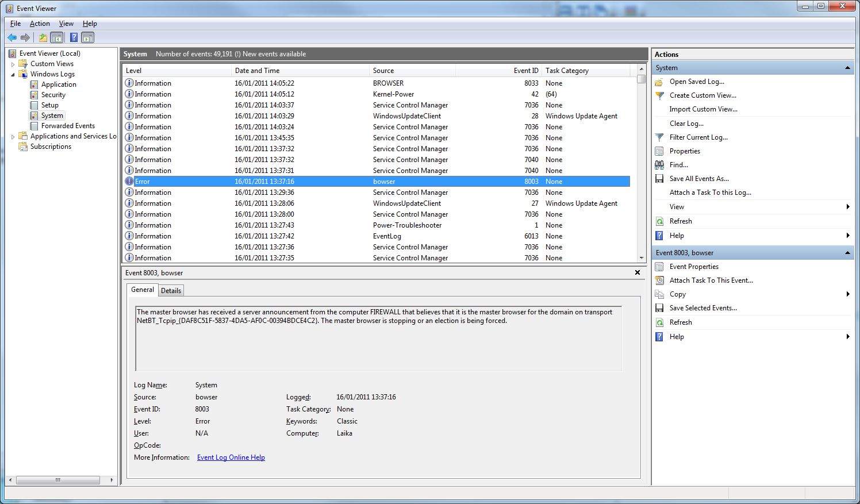Click the Attach Task To This Event icon
Screen dimensions: 860x504
659,280
